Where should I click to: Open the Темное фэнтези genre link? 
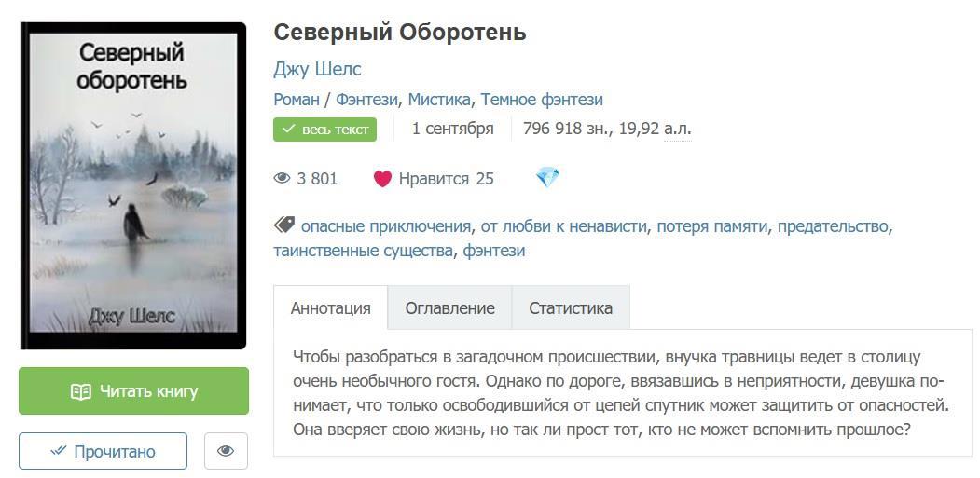tap(542, 100)
